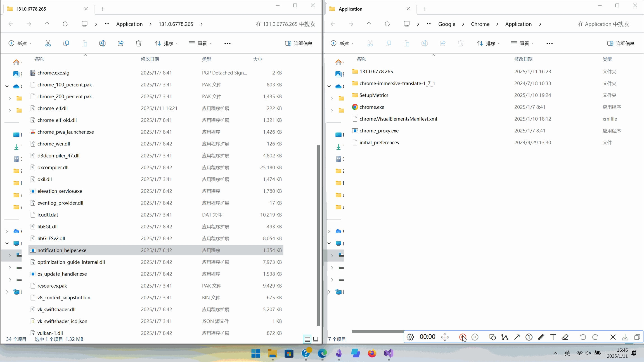Open the view dropdown in right window
The height and width of the screenshot is (362, 644).
pos(522,43)
